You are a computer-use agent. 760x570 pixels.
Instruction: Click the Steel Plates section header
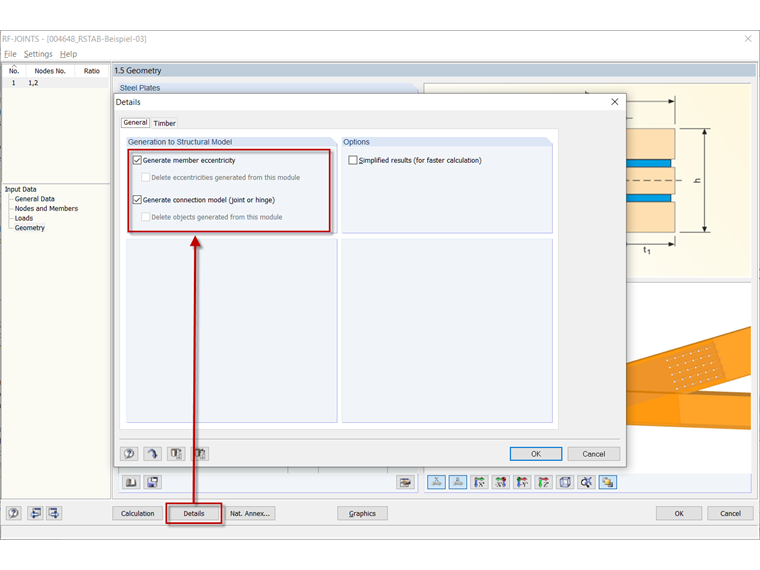140,88
